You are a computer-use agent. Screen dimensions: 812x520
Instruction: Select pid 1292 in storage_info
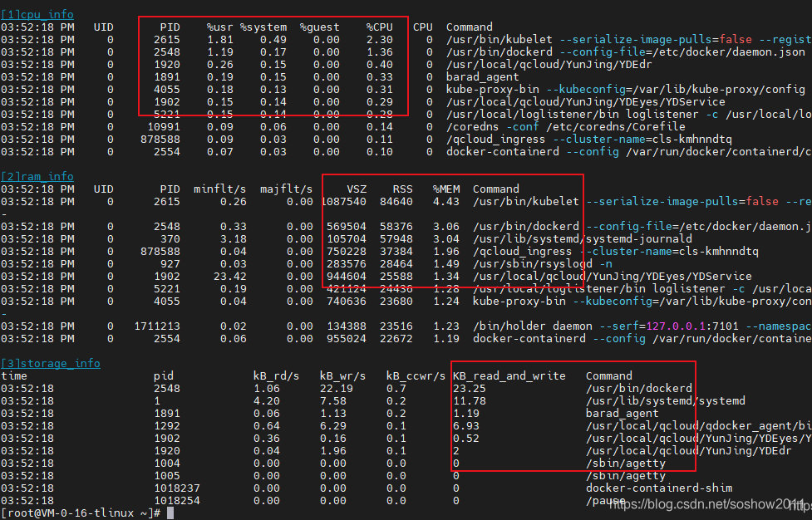click(167, 426)
